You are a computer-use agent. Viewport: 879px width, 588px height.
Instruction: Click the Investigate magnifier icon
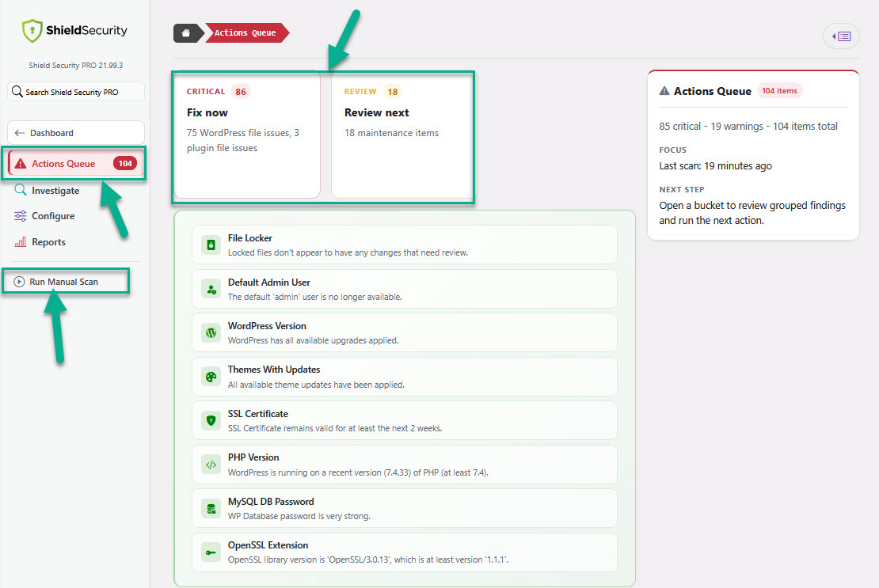pyautogui.click(x=20, y=190)
